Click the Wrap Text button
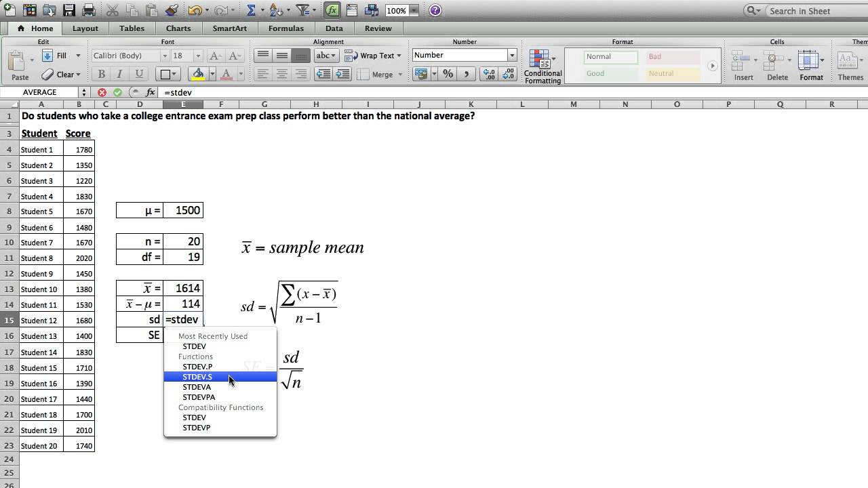This screenshot has height=488, width=868. tap(372, 56)
